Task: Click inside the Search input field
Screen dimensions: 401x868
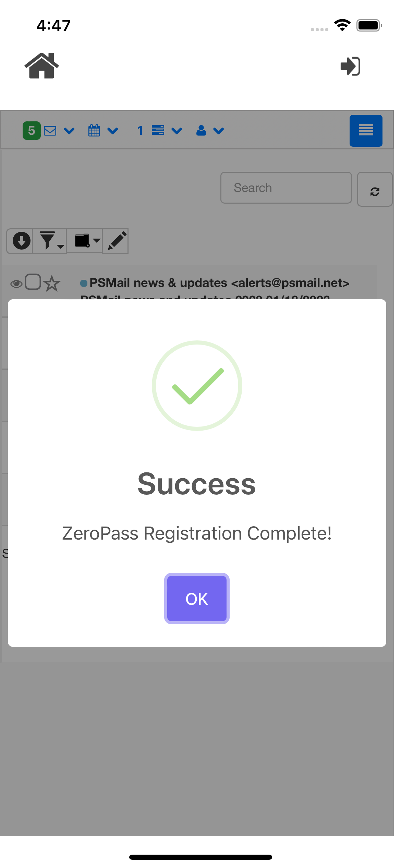Action: pos(286,188)
